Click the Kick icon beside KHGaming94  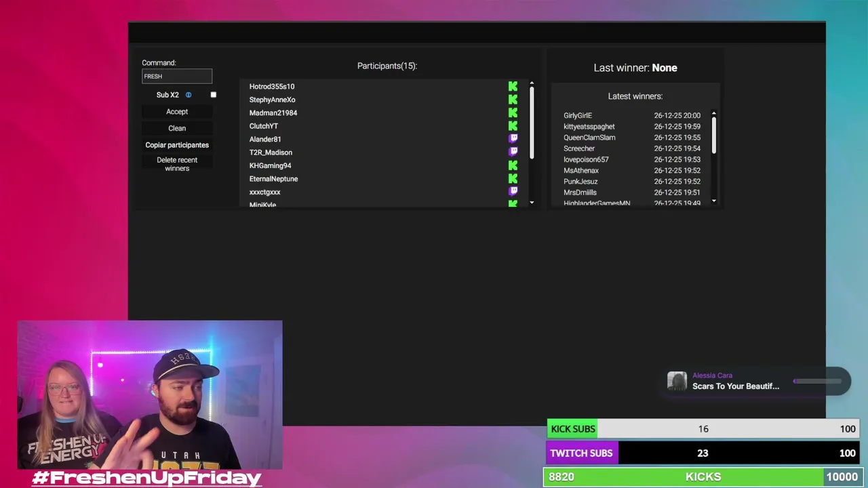513,165
